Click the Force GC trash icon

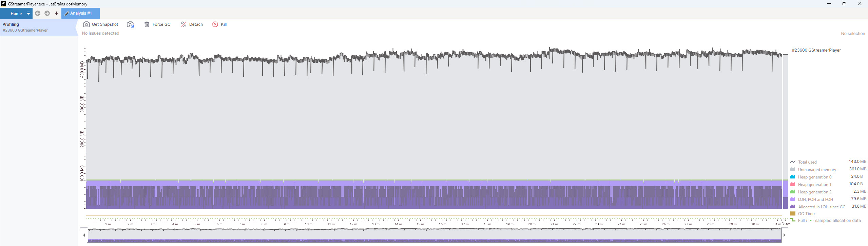(147, 24)
